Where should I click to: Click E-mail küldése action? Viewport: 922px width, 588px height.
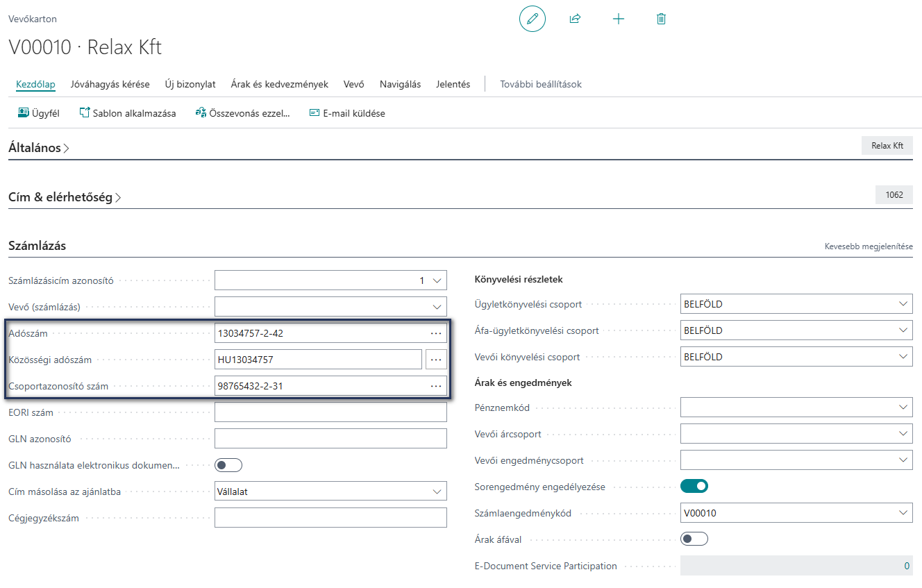[x=346, y=113]
